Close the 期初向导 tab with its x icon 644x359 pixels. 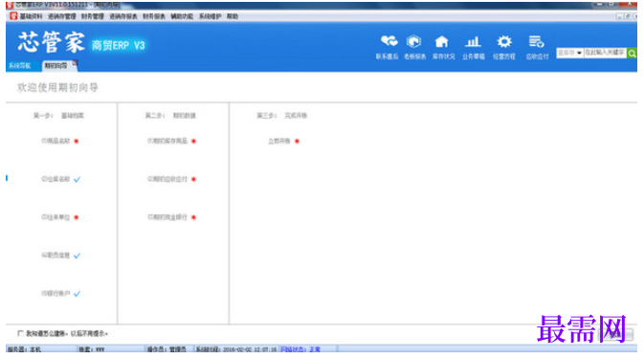tap(76, 63)
